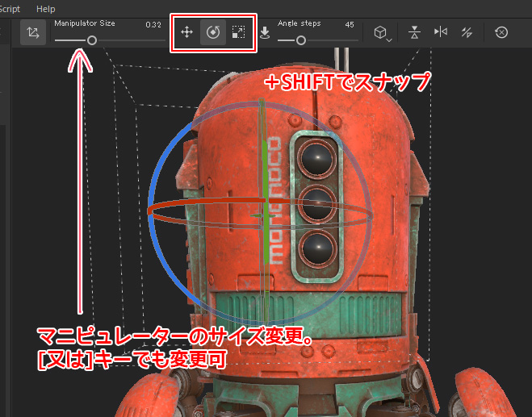Open the Help menu

click(x=46, y=8)
